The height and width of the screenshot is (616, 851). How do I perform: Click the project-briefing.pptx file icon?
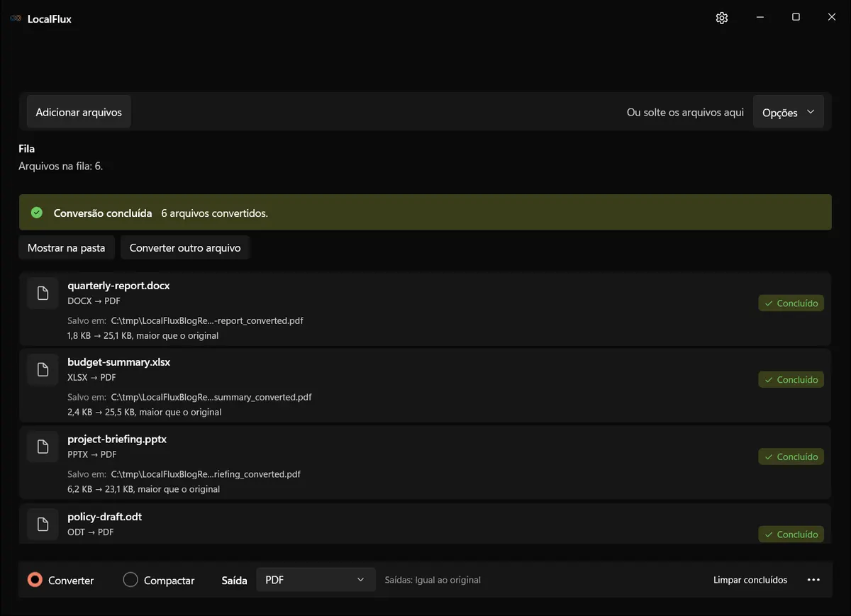coord(43,447)
